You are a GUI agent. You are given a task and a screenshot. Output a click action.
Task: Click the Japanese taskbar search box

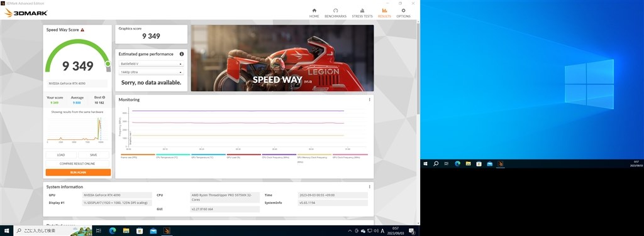click(53, 231)
